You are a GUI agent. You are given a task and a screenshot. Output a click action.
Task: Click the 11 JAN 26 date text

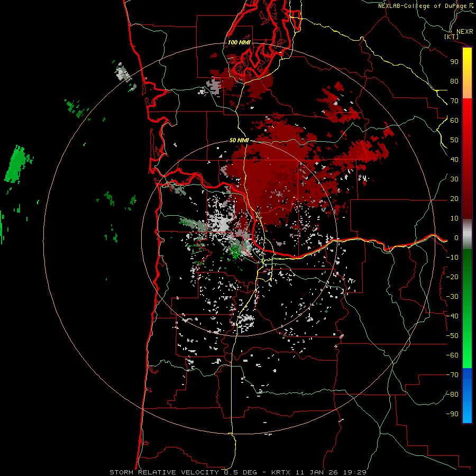[x=317, y=472]
